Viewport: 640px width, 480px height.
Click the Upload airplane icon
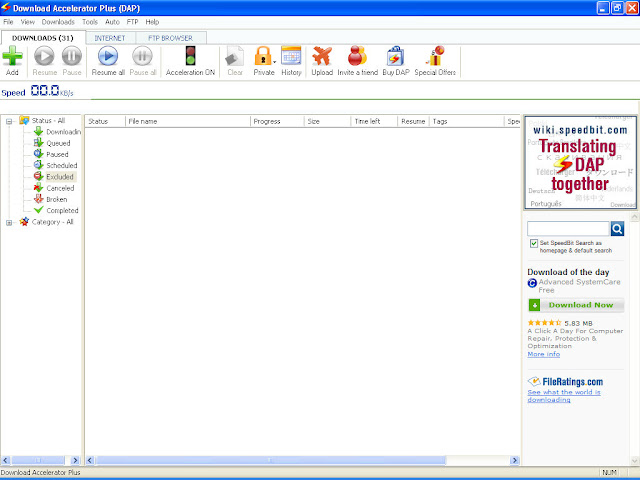tap(322, 56)
